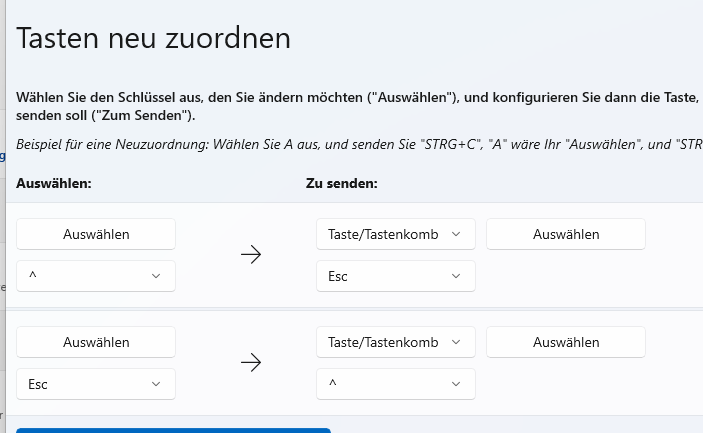The image size is (703, 433).
Task: Open the ^ dropdown in the second row's Zu senden column
Action: pos(395,383)
